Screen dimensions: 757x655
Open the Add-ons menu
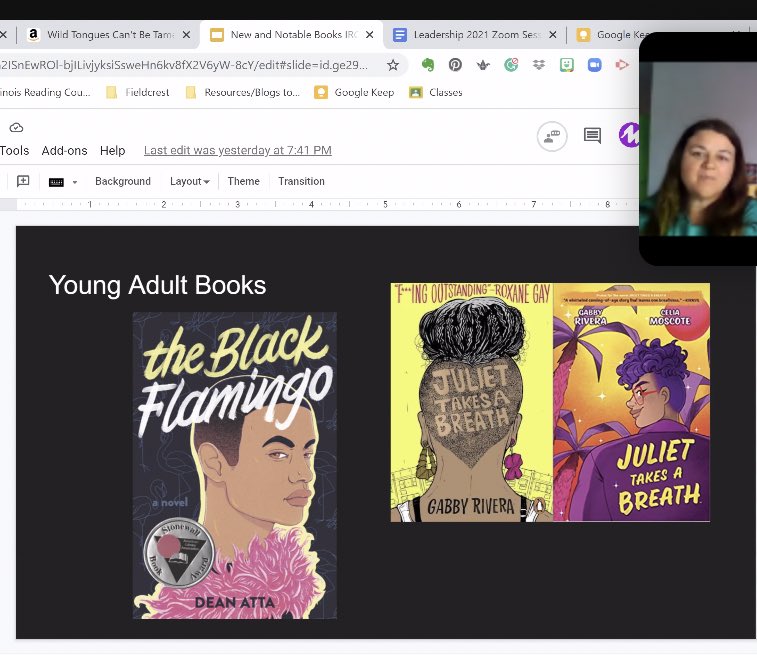click(x=64, y=151)
